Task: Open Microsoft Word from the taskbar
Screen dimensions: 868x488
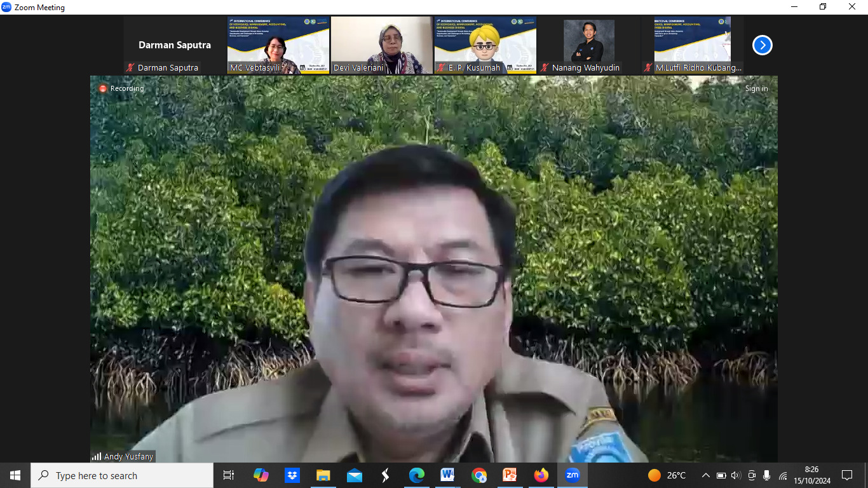Action: [x=447, y=475]
